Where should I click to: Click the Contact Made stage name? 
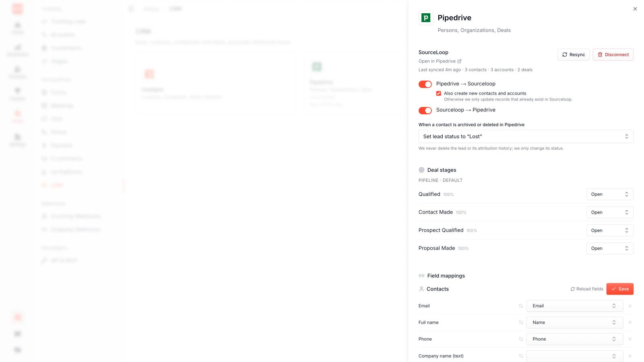coord(436,212)
